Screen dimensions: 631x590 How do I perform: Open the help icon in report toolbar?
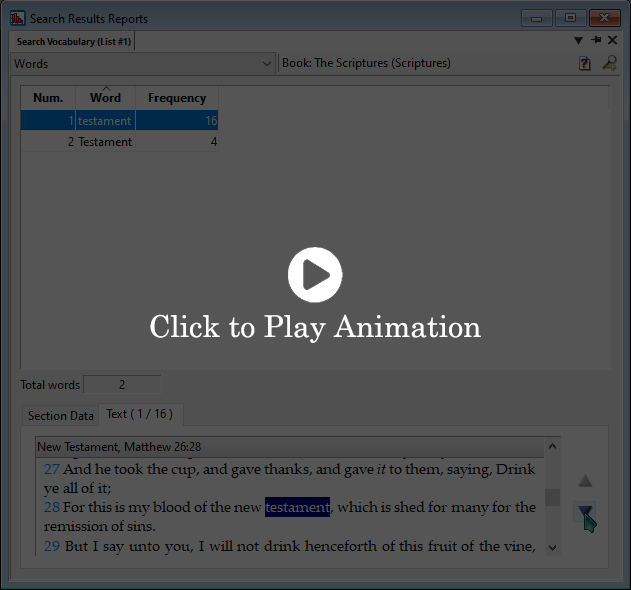pos(585,64)
